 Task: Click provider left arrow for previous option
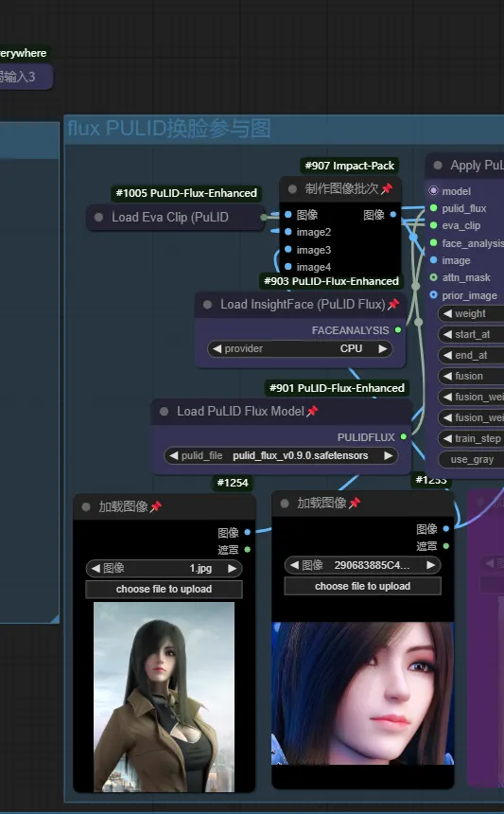[x=217, y=348]
